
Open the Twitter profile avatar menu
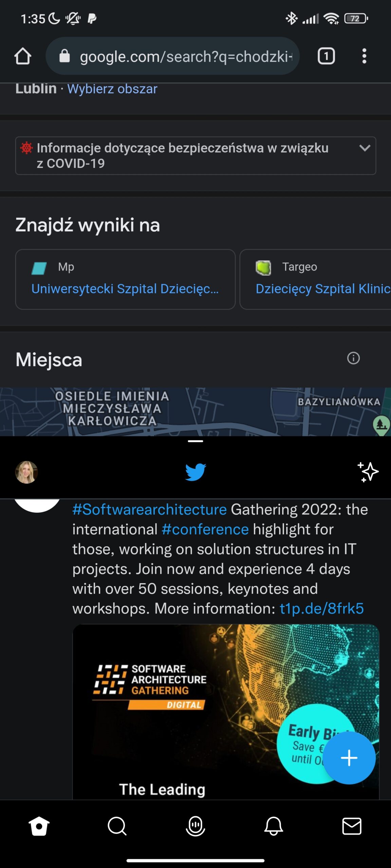click(26, 472)
